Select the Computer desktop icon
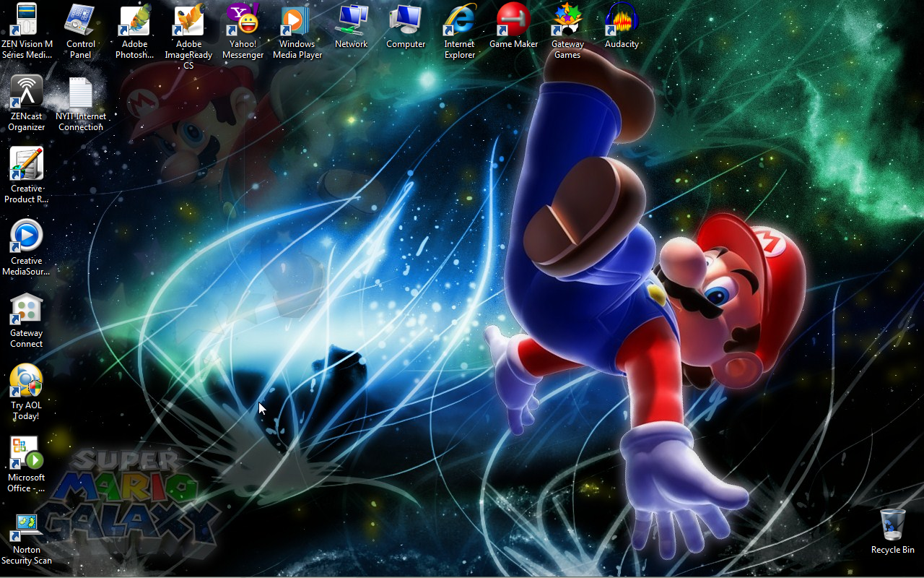The width and height of the screenshot is (924, 578). [x=406, y=20]
